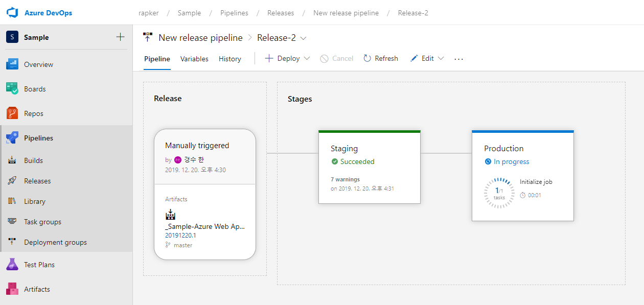
Task: Click New release pipeline breadcrumb
Action: coord(346,13)
